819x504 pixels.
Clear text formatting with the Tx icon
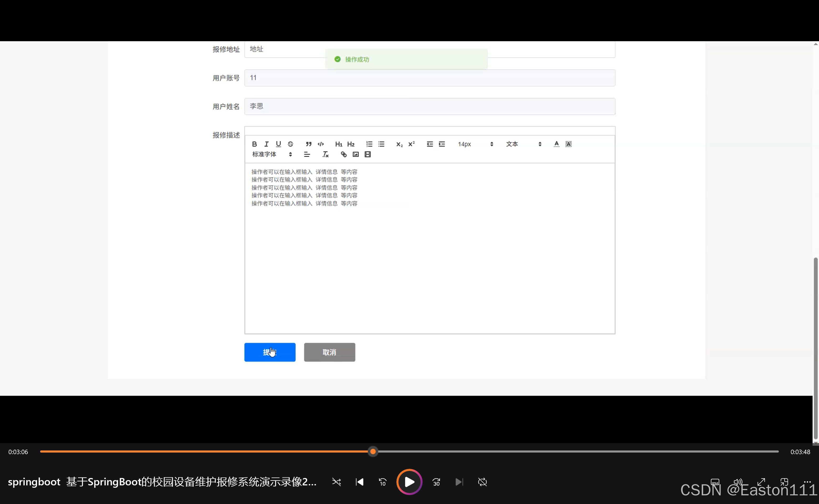point(325,154)
